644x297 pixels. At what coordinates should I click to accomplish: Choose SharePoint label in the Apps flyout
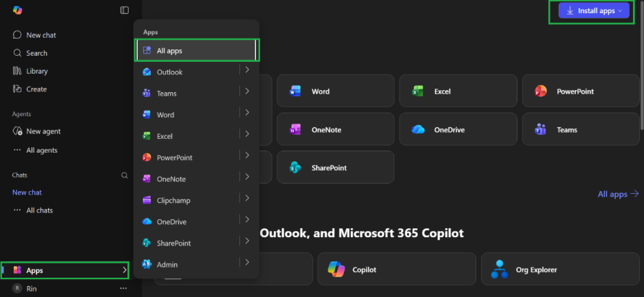click(174, 243)
